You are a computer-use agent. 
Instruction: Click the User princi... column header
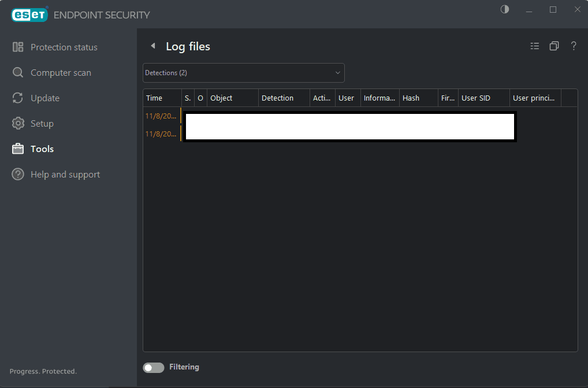click(x=535, y=98)
